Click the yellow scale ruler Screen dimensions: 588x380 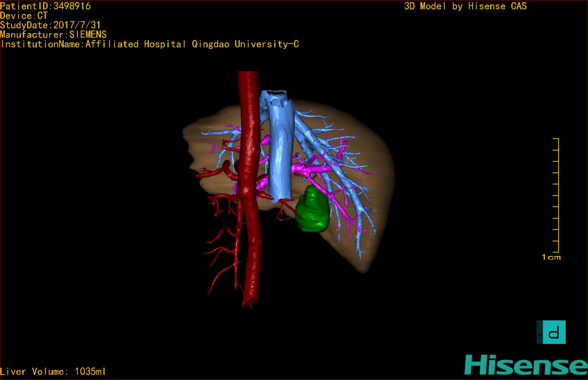[556, 195]
